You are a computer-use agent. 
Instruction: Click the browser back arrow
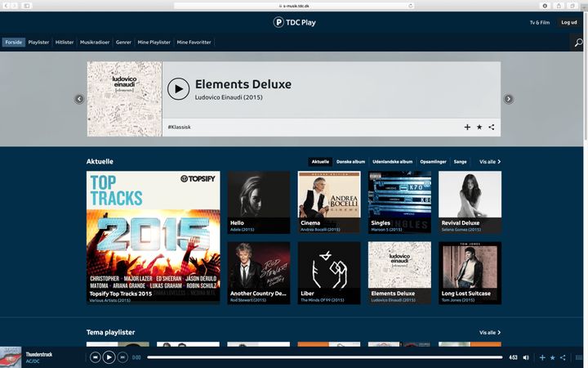tap(6, 6)
